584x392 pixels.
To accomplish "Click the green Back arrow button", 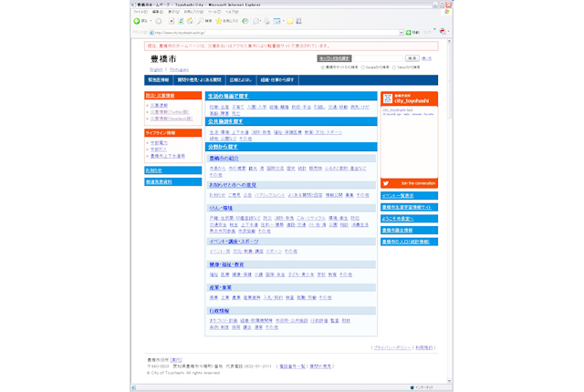I will click(x=137, y=21).
